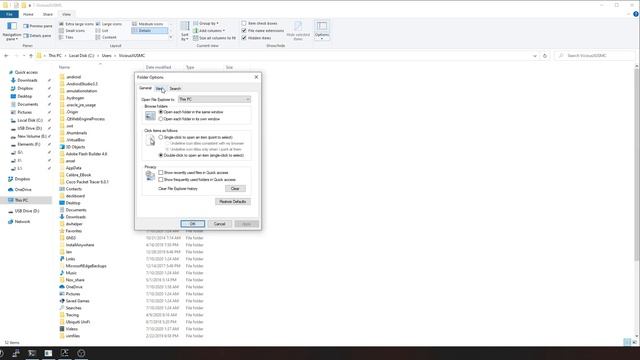The image size is (640, 360).
Task: Click the Clear button for File Explorer history
Action: coord(235,189)
